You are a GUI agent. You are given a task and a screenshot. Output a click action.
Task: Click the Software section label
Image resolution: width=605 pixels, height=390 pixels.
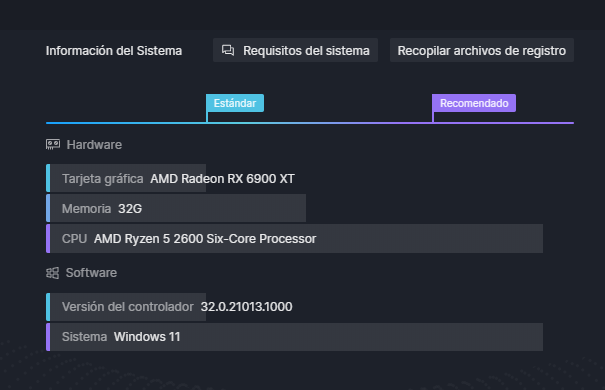[x=91, y=273]
